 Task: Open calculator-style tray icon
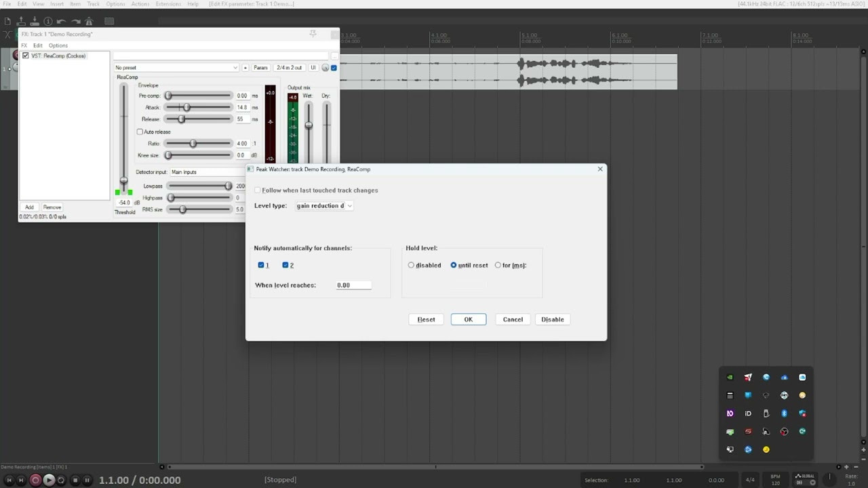(x=730, y=395)
